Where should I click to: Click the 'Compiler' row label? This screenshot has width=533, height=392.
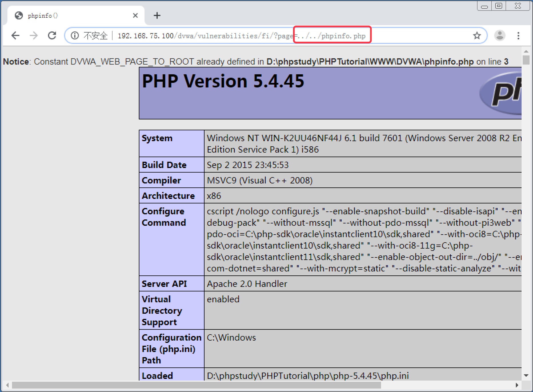pos(161,180)
